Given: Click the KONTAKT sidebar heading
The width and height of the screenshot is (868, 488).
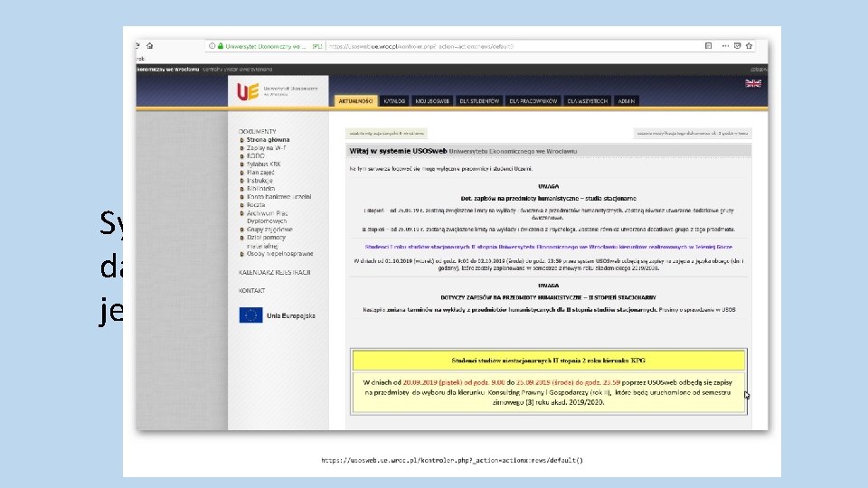Looking at the screenshot, I should (x=252, y=290).
